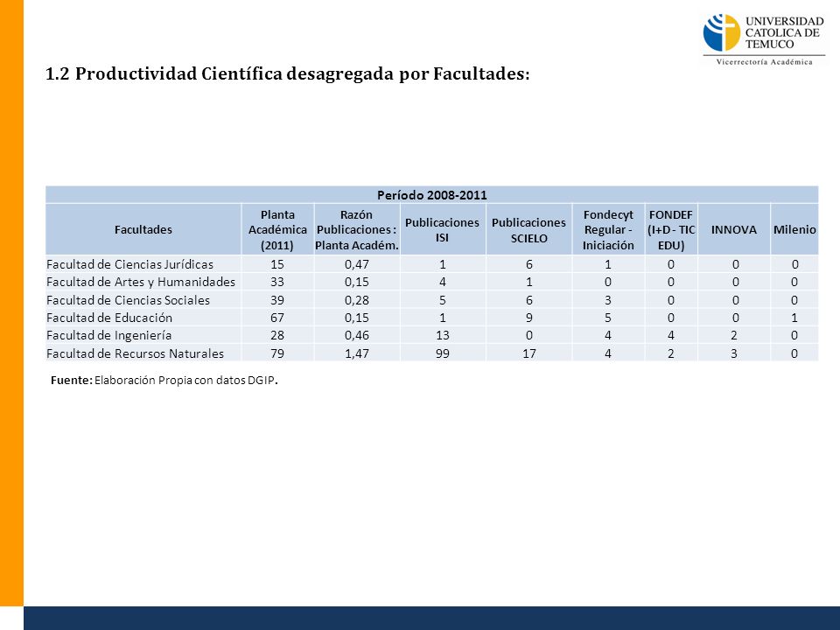The width and height of the screenshot is (840, 630).
Task: Select Fondecyt value "3" for Ciencias Sociales
Action: (608, 300)
